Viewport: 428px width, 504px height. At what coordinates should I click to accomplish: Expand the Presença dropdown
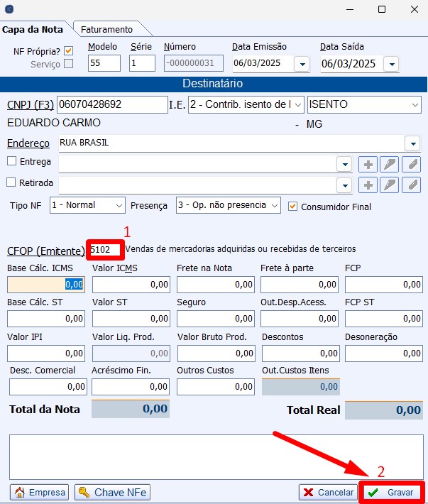(273, 205)
